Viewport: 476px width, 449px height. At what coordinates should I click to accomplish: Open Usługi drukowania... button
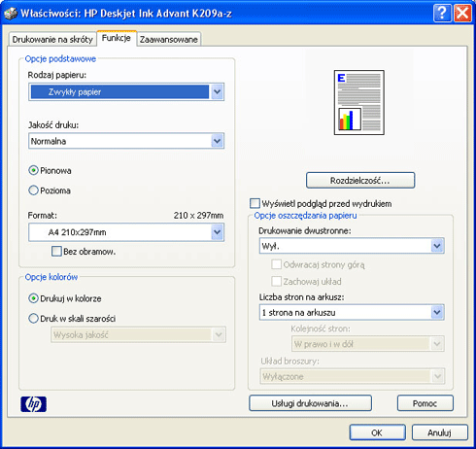click(310, 403)
